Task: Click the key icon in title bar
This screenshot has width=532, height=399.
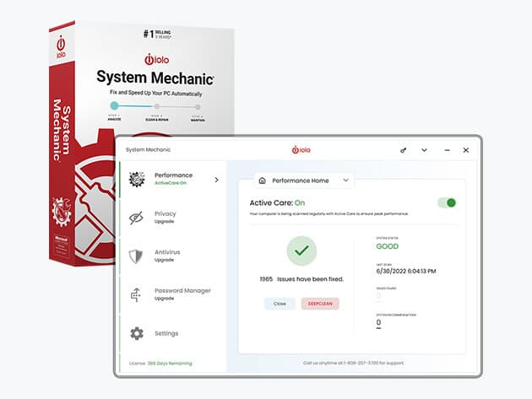Action: pos(404,150)
